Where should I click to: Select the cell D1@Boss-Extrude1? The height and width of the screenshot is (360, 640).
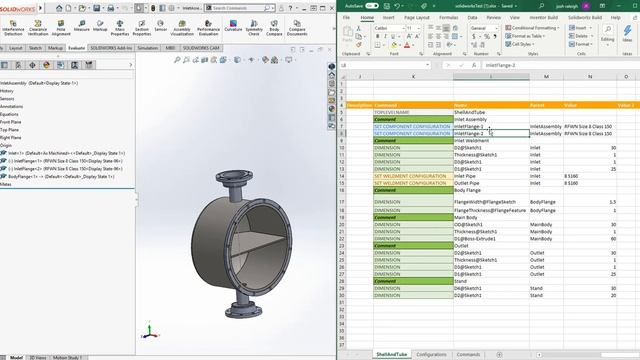(x=491, y=239)
